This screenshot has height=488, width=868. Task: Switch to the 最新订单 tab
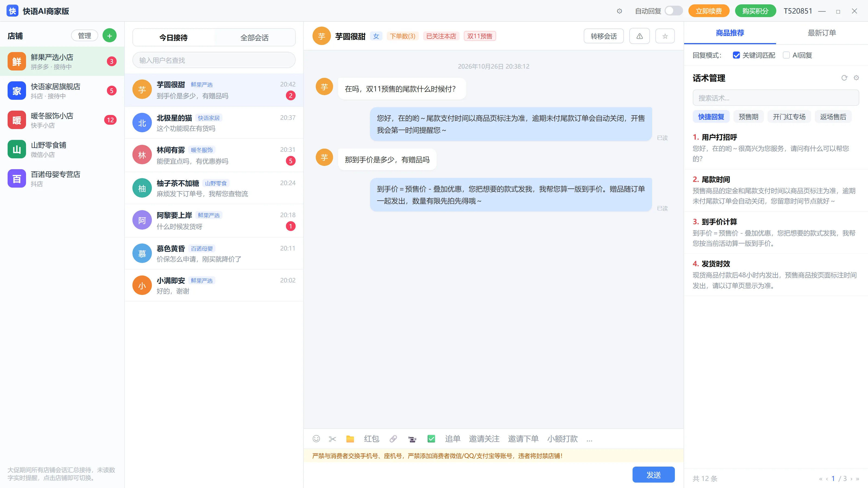click(822, 33)
